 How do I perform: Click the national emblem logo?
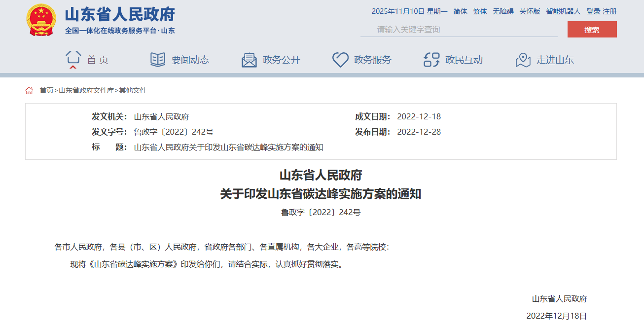tap(41, 20)
